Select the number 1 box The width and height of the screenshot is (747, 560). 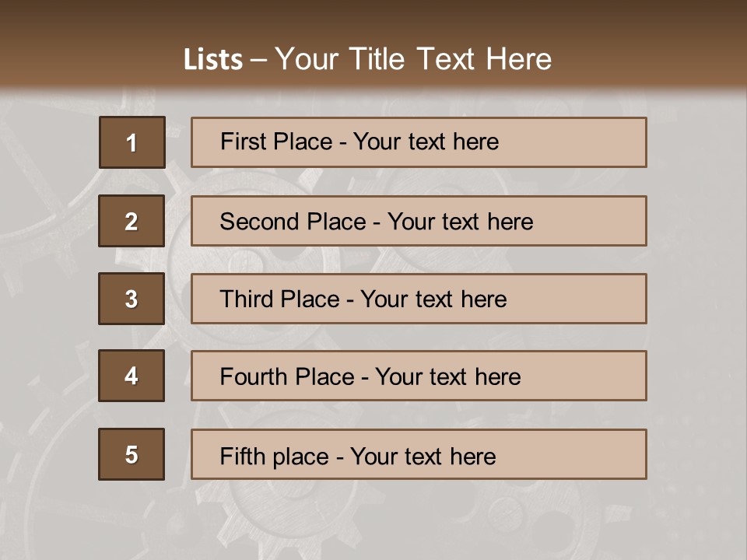point(132,142)
